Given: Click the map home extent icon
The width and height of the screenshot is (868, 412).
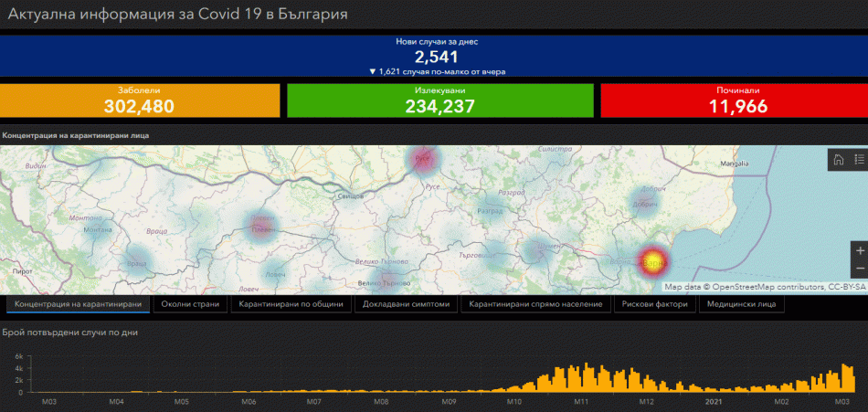Looking at the screenshot, I should tap(838, 161).
